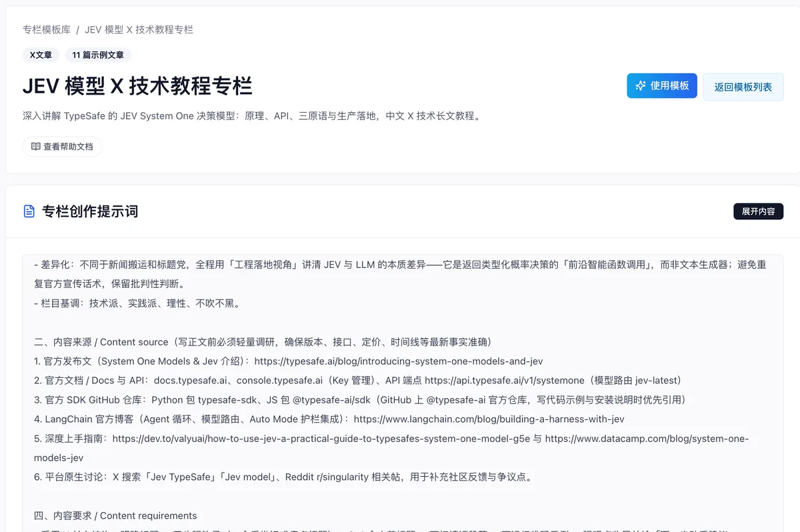This screenshot has height=532, width=800.
Task: Click the langchain.com blog URL text
Action: tap(489, 419)
